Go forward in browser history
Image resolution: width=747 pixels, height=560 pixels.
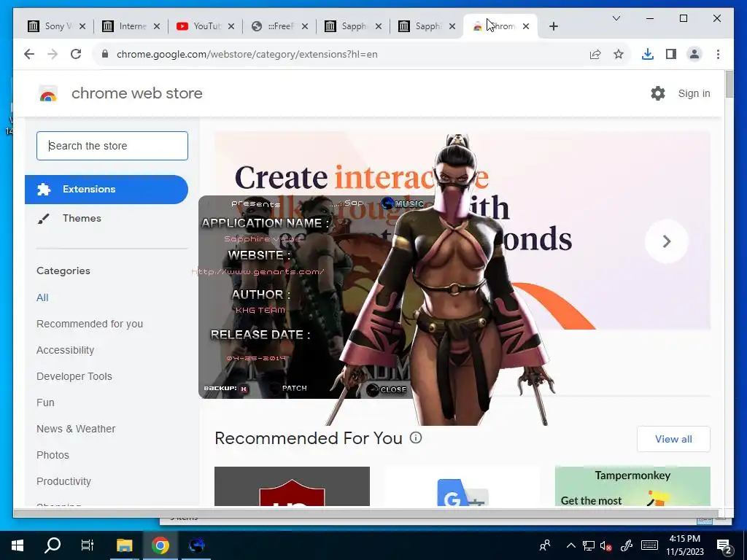tap(53, 54)
